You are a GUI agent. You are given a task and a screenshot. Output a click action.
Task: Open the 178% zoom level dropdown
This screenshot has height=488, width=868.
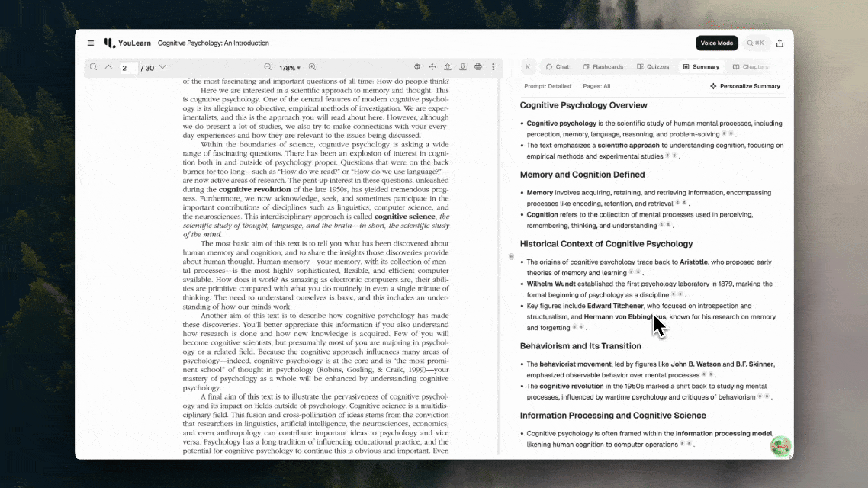coord(290,68)
